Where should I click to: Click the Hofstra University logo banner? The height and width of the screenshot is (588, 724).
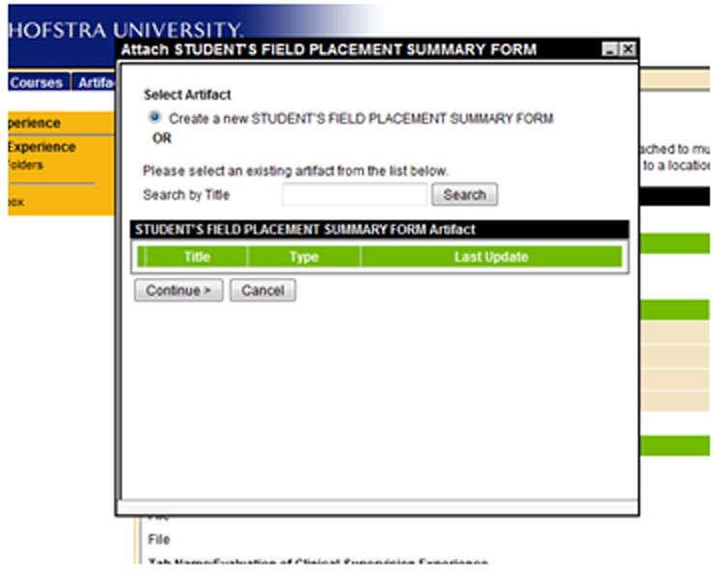pyautogui.click(x=125, y=29)
